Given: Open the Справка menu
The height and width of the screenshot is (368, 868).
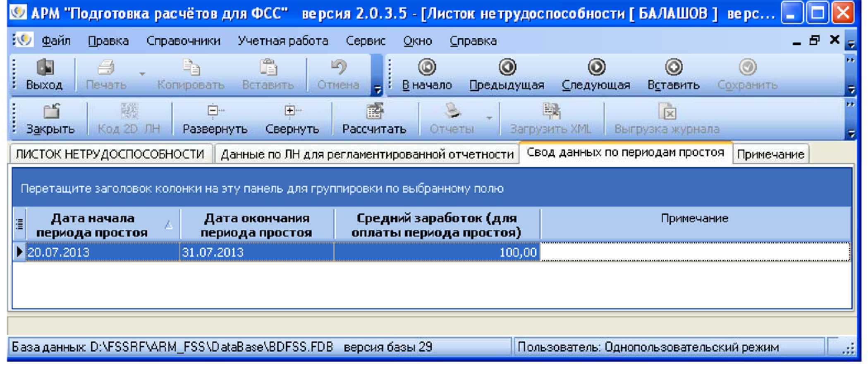Looking at the screenshot, I should 473,41.
